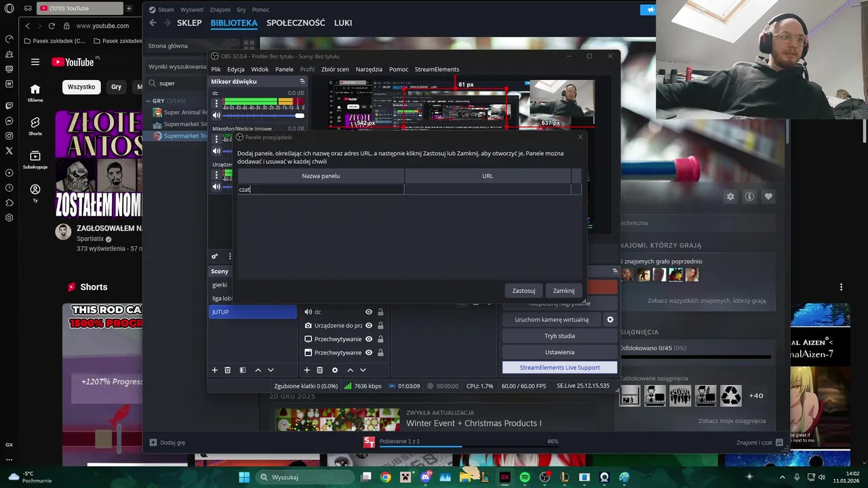Add a new scene with the plus icon

pyautogui.click(x=214, y=370)
